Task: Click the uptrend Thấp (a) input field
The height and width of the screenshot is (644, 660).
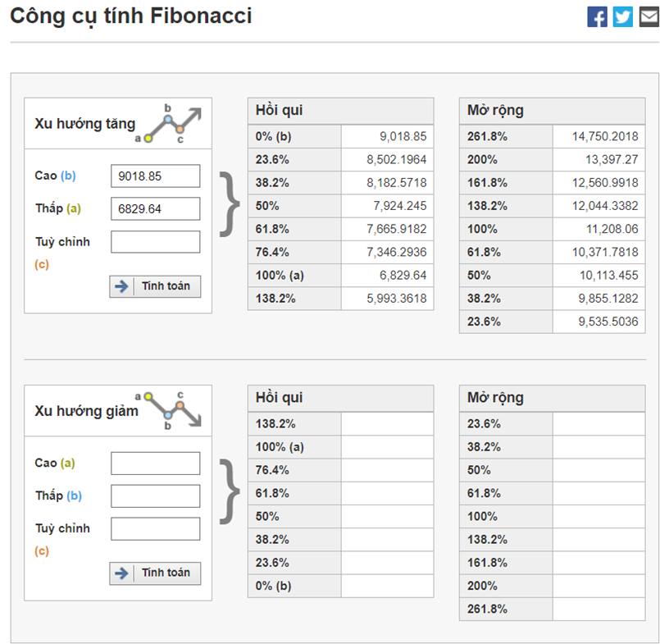Action: [155, 208]
